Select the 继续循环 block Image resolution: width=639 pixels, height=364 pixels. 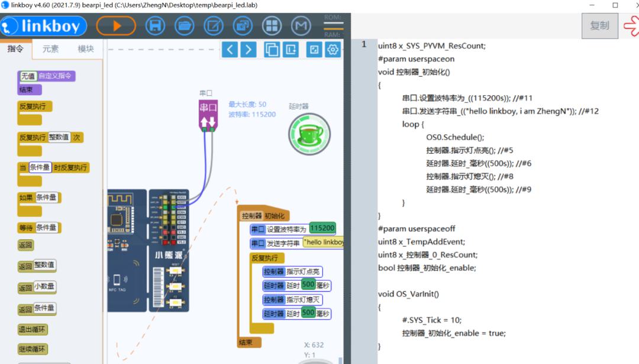pos(33,349)
